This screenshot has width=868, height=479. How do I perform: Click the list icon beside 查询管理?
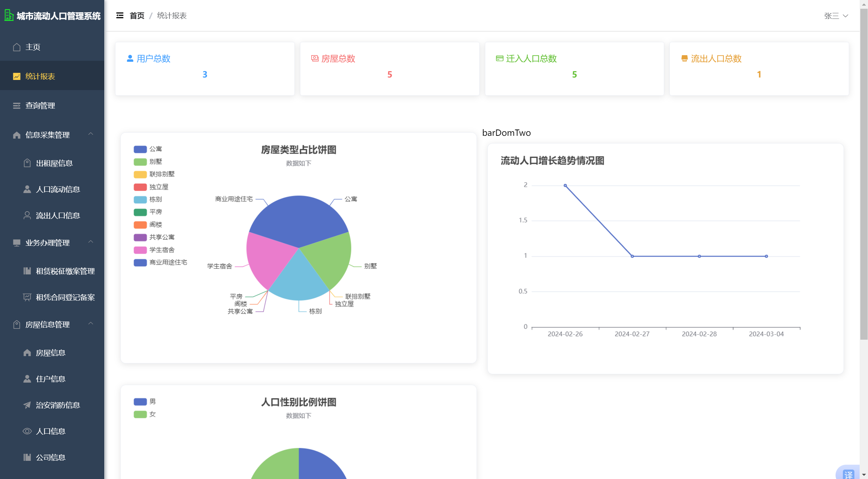pos(17,105)
